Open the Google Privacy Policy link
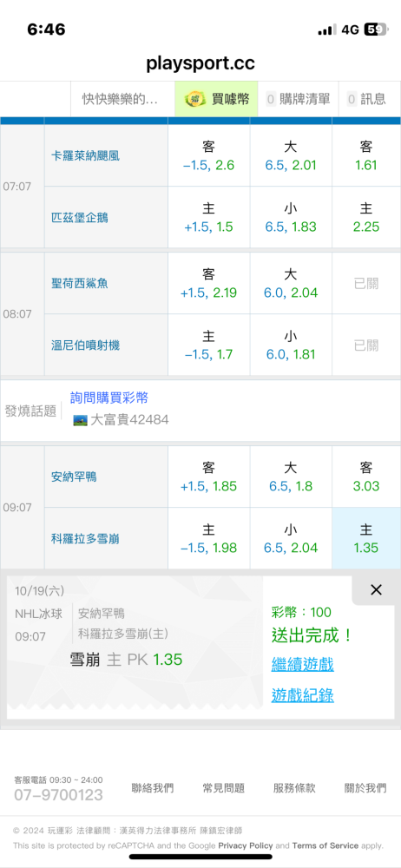This screenshot has width=401, height=868. click(x=246, y=845)
